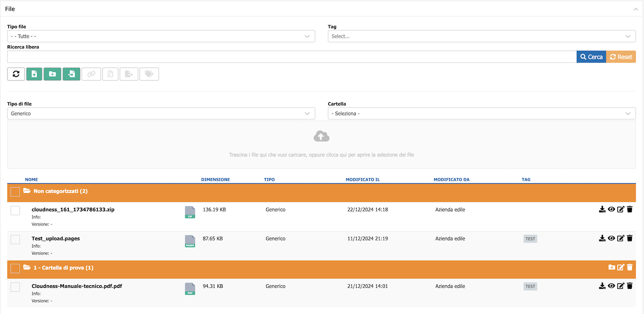Collapse the 1 - Cartella di prova group
Viewport: 644px width, 314px height.
27,268
